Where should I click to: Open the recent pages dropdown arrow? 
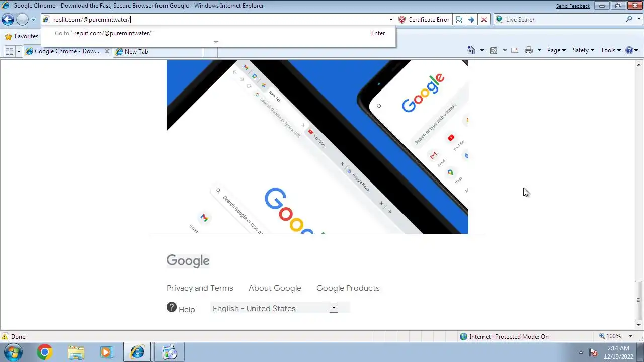click(x=33, y=20)
